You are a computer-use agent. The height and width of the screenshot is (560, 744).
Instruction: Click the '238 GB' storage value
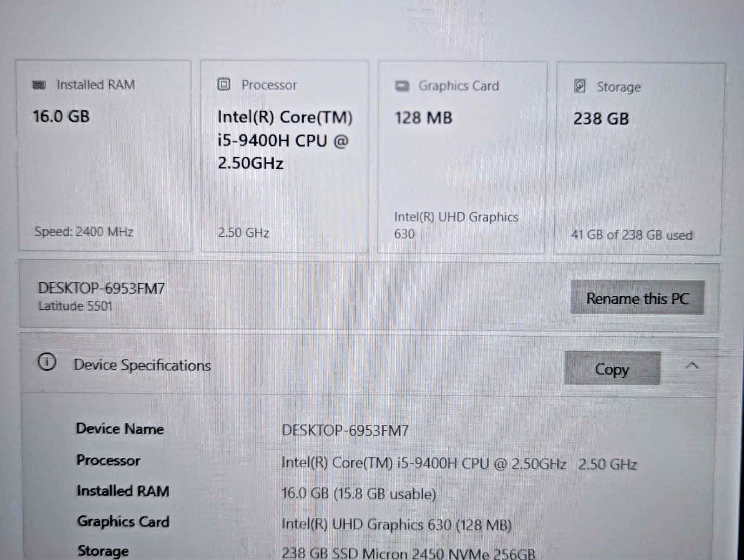coord(601,119)
